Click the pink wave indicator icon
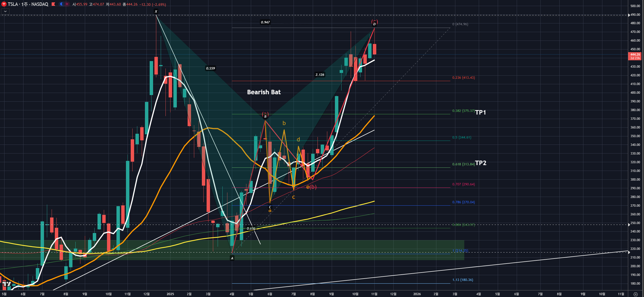This screenshot has height=297, width=644. click(67, 4)
